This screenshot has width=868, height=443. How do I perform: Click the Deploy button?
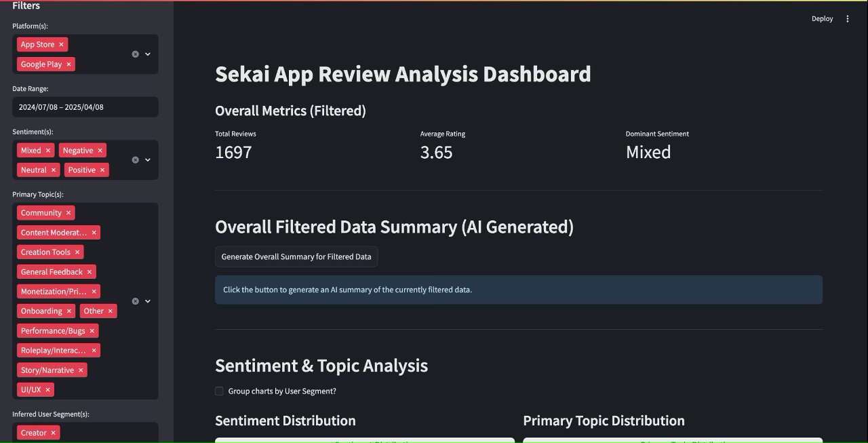click(x=822, y=19)
